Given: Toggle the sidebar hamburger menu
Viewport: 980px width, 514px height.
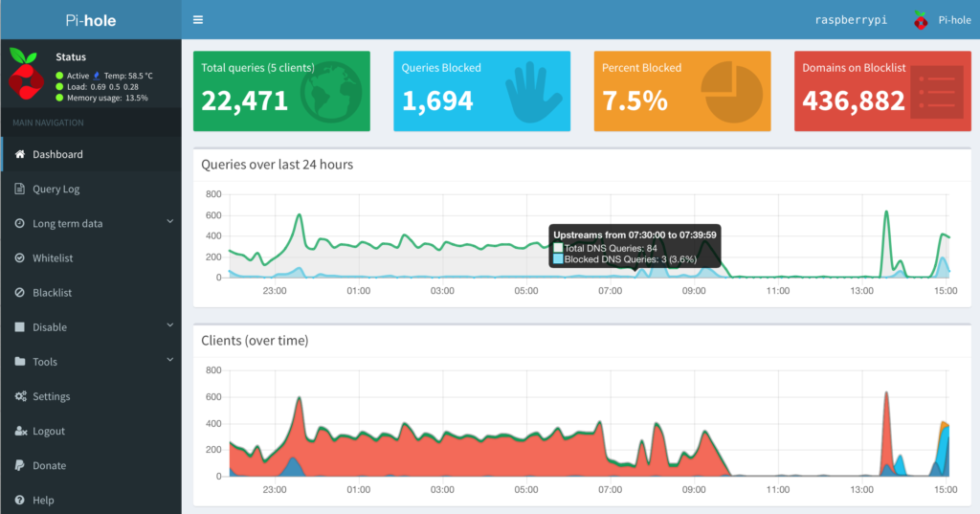Looking at the screenshot, I should pos(198,20).
